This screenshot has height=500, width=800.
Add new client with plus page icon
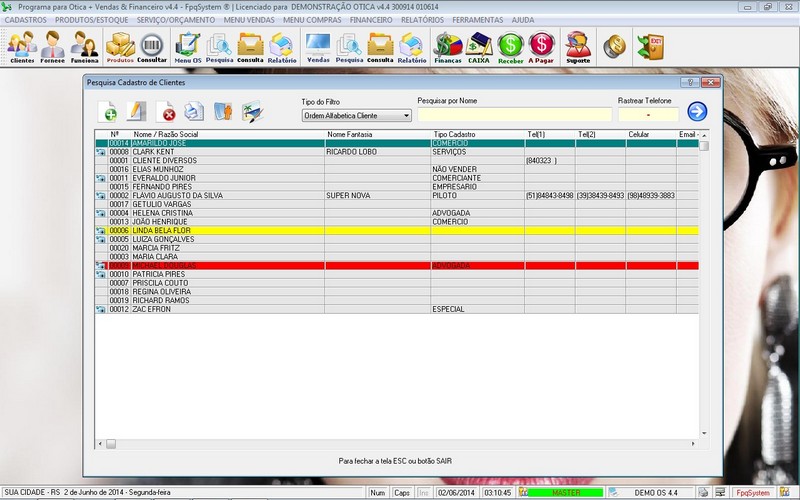click(108, 111)
